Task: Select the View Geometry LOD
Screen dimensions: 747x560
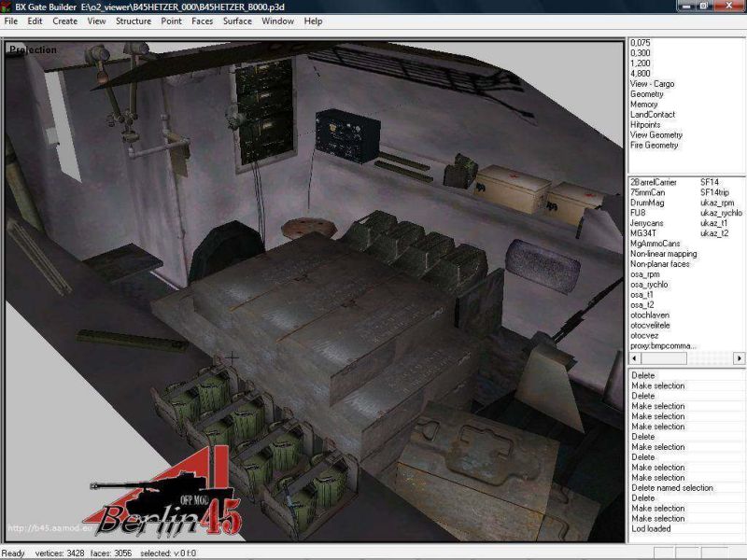Action: pyautogui.click(x=656, y=134)
